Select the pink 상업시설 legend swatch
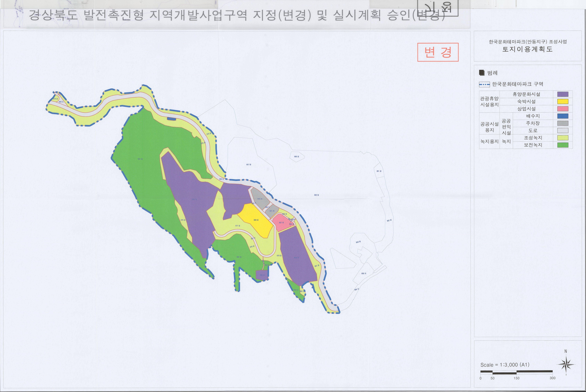Image resolution: width=586 pixels, height=392 pixels. point(563,109)
